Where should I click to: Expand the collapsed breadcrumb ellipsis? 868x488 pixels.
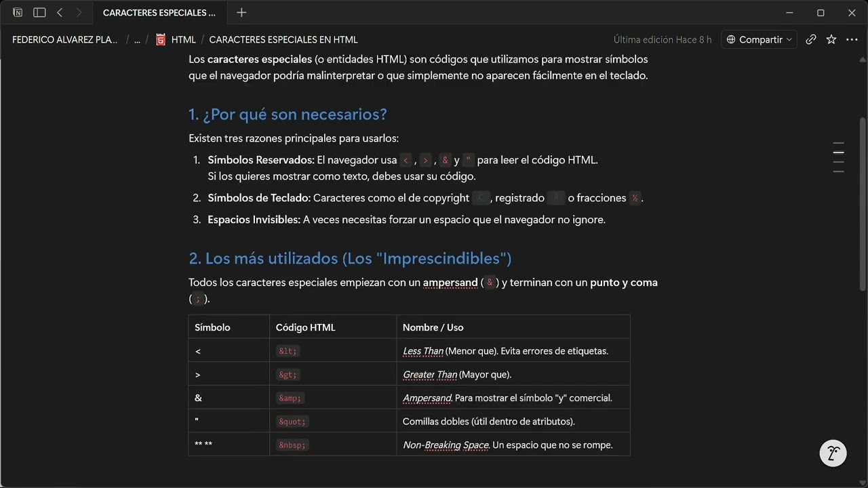point(138,39)
